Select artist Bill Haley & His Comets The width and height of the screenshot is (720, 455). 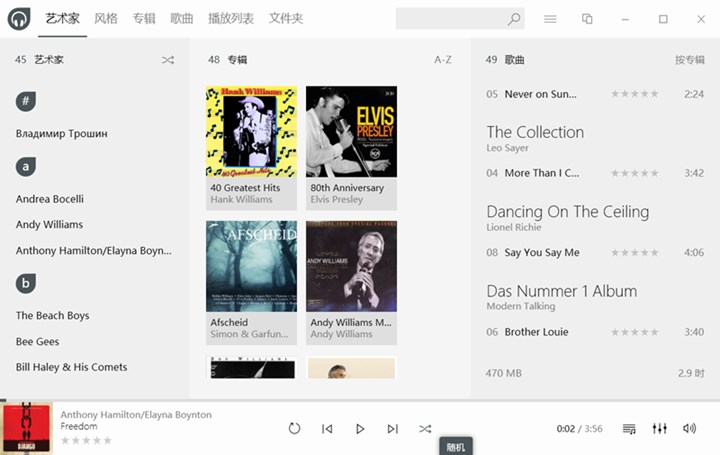coord(71,367)
